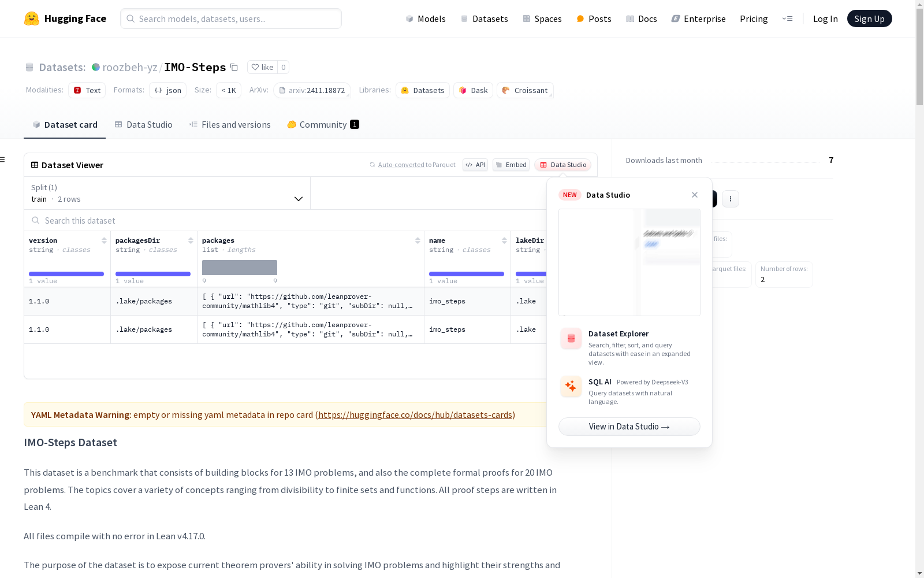Open the Pricing page
The width and height of the screenshot is (924, 578).
click(x=754, y=18)
